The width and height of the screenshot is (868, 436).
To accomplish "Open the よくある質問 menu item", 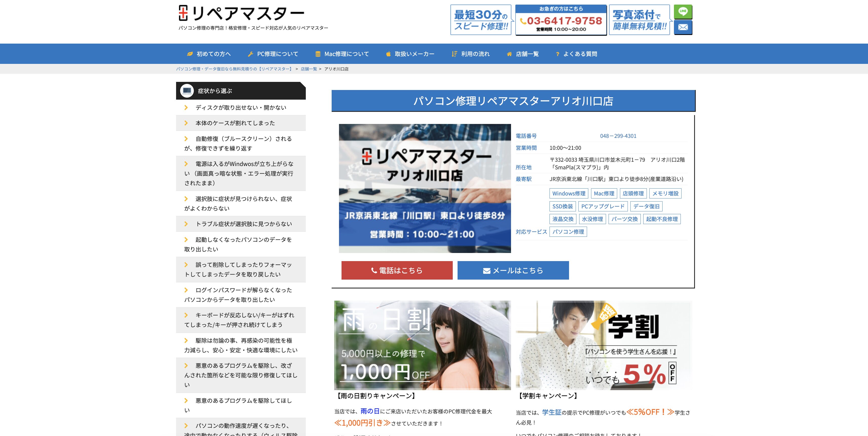I will point(576,54).
